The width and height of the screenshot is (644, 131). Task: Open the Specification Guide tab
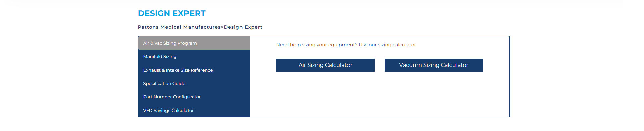194,83
